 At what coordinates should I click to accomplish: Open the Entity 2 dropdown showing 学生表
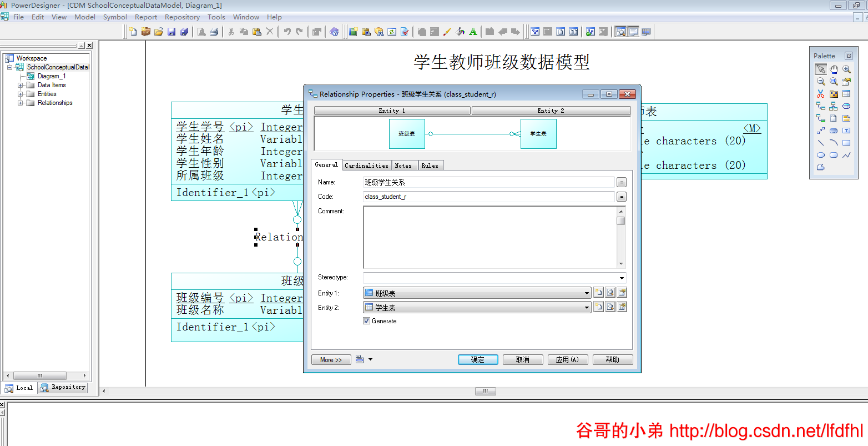click(587, 307)
